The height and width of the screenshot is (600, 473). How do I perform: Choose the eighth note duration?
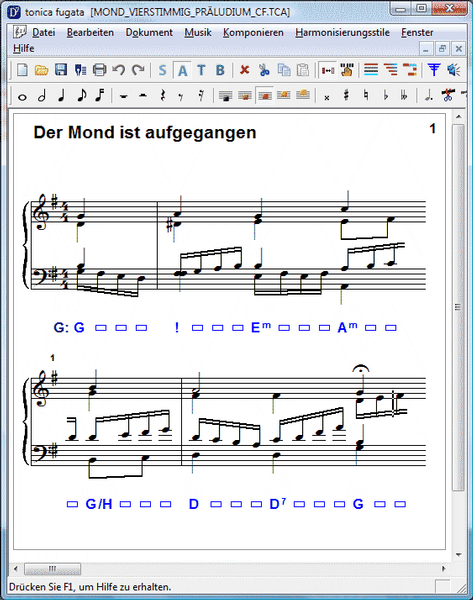pos(81,96)
